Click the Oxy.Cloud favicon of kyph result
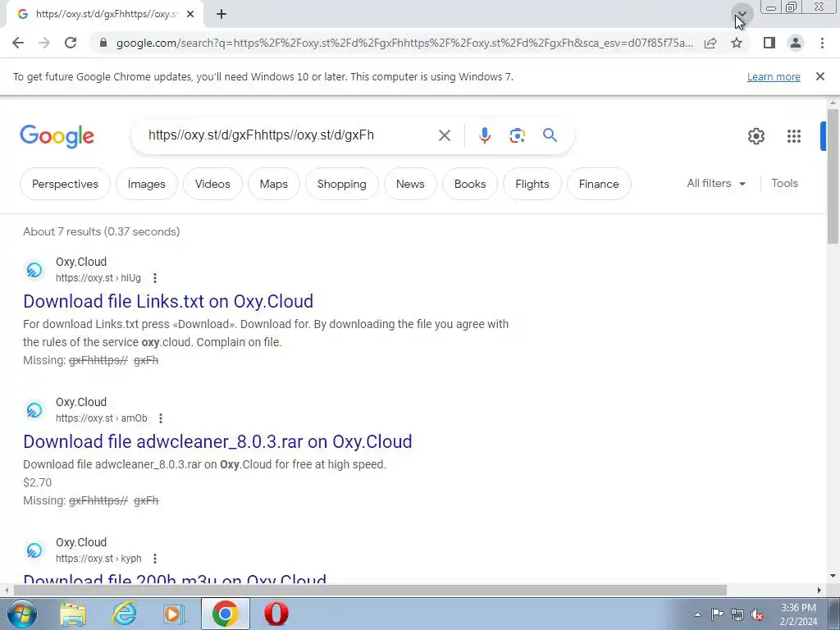 [34, 550]
